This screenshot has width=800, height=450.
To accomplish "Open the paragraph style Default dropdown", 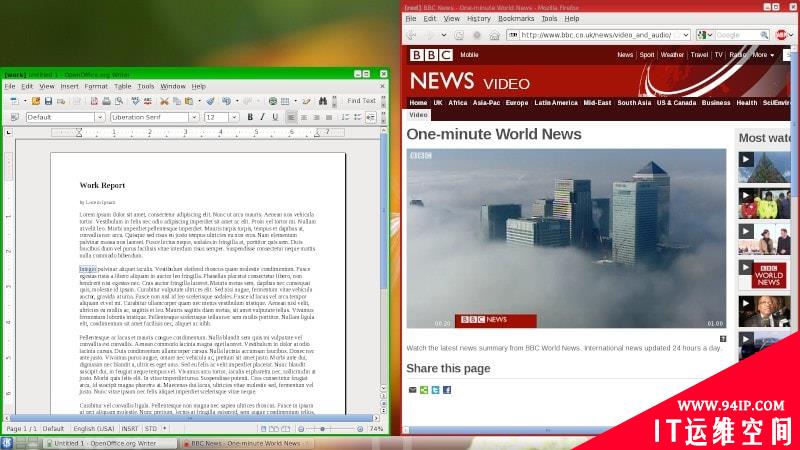I will [100, 117].
